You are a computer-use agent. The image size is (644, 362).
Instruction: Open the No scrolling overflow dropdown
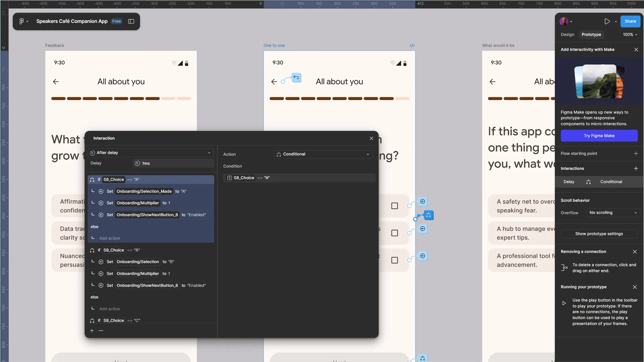(x=613, y=213)
